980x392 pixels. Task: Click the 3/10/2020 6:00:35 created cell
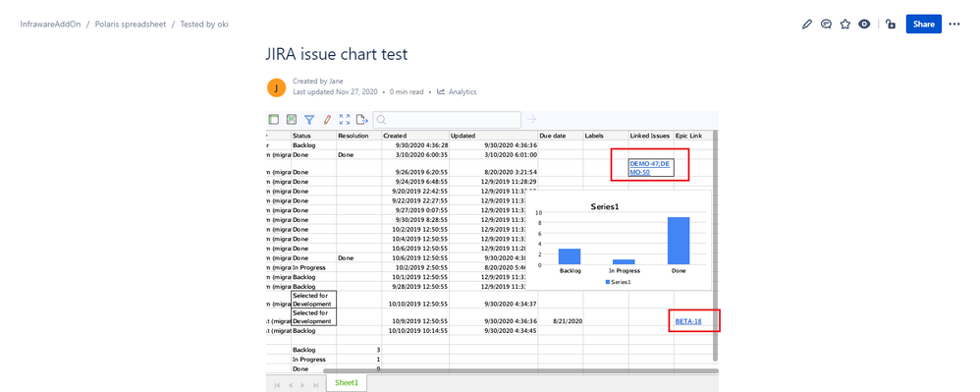[415, 154]
